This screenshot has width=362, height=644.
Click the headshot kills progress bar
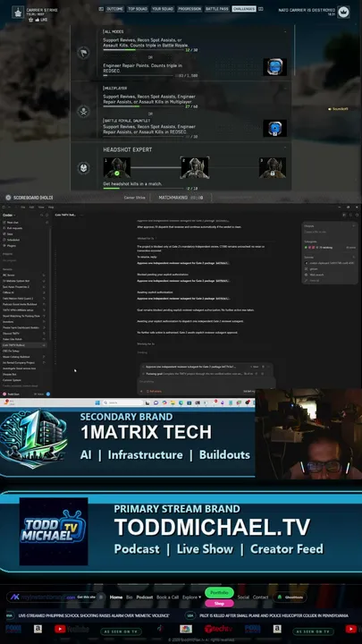143,188
